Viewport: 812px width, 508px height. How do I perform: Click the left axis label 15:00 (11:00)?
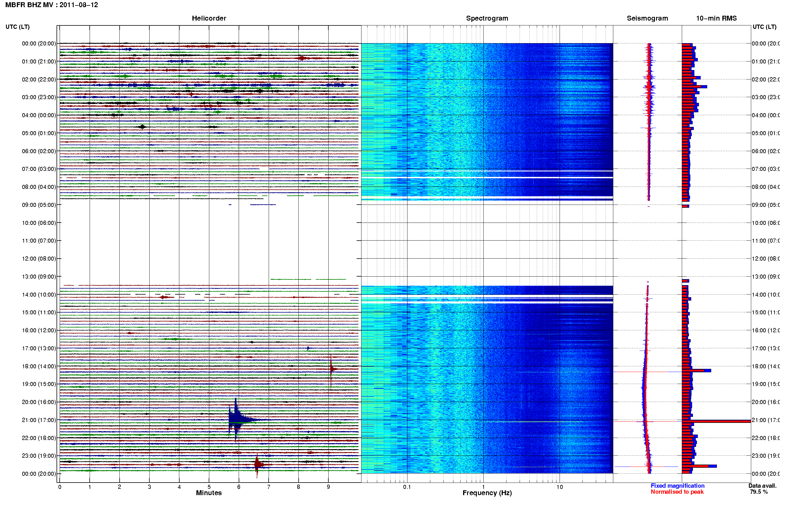[39, 313]
